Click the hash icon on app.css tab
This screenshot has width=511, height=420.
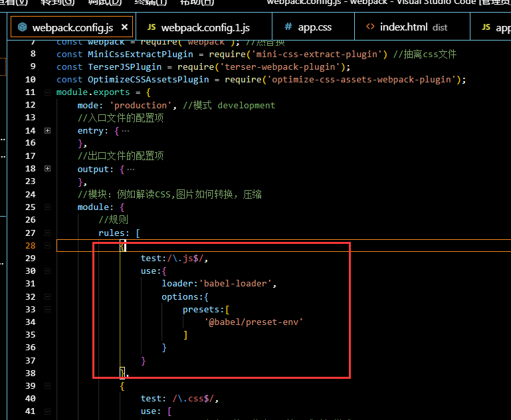click(x=288, y=27)
